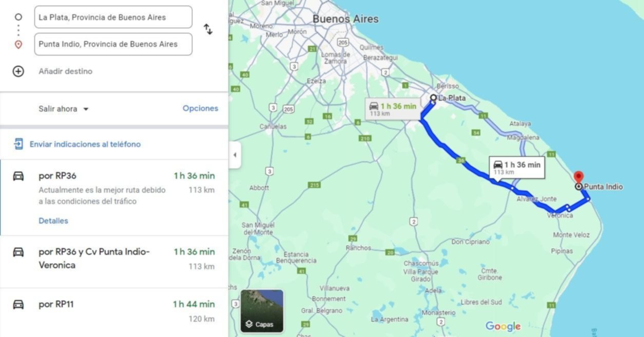Click the La Plata origin marker on map
This screenshot has height=337, width=644.
tap(433, 97)
